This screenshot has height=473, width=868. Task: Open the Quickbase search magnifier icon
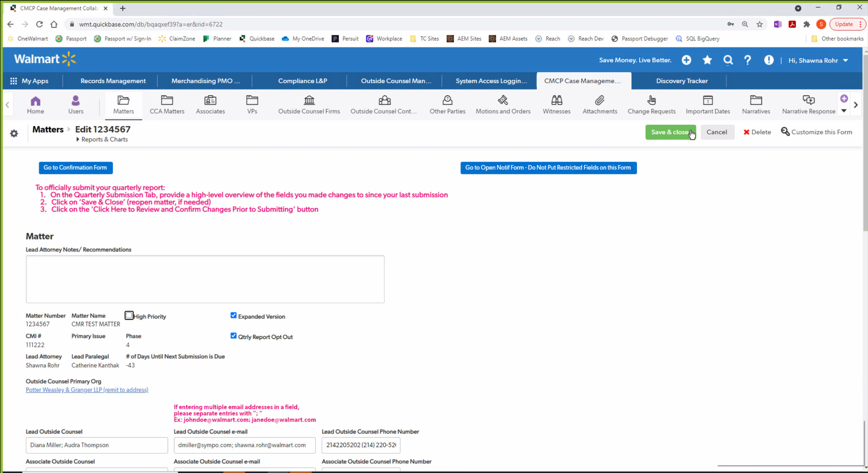(x=728, y=60)
